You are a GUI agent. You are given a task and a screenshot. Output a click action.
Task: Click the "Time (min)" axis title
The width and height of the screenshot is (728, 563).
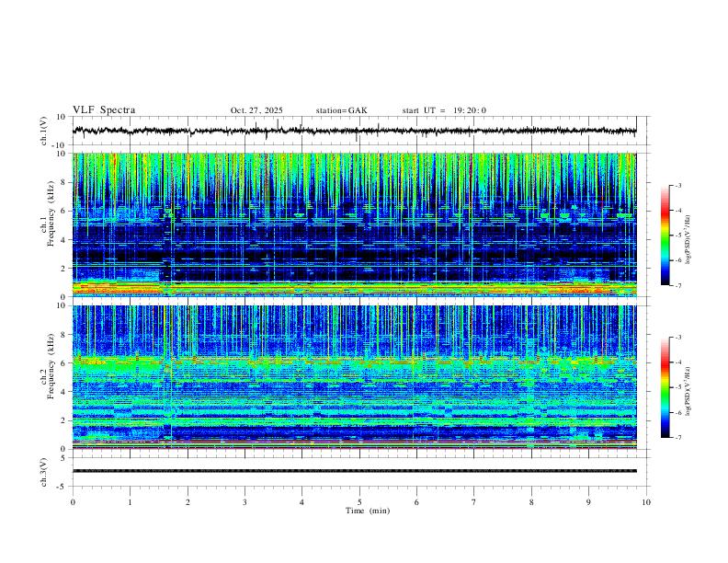tap(368, 511)
